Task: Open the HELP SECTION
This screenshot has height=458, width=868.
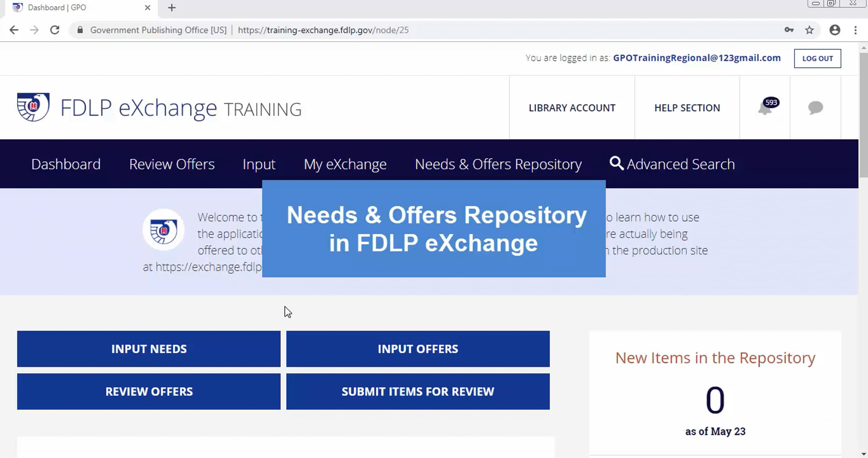Action: pos(687,108)
